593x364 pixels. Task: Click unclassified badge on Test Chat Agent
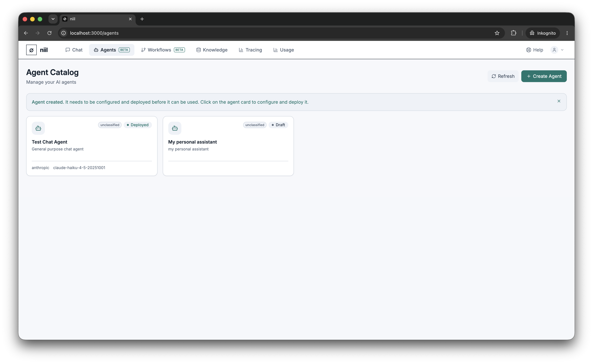(110, 125)
